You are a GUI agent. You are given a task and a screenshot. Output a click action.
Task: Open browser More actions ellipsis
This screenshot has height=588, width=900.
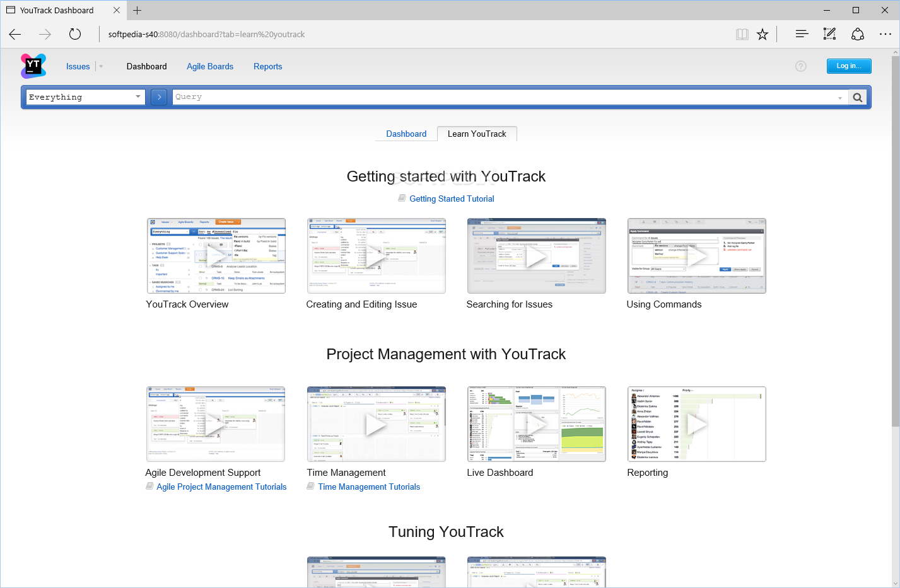pyautogui.click(x=885, y=34)
